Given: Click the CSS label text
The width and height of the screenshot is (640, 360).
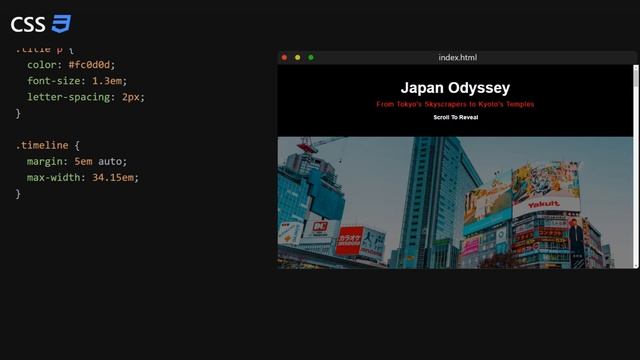Looking at the screenshot, I should pyautogui.click(x=28, y=24).
